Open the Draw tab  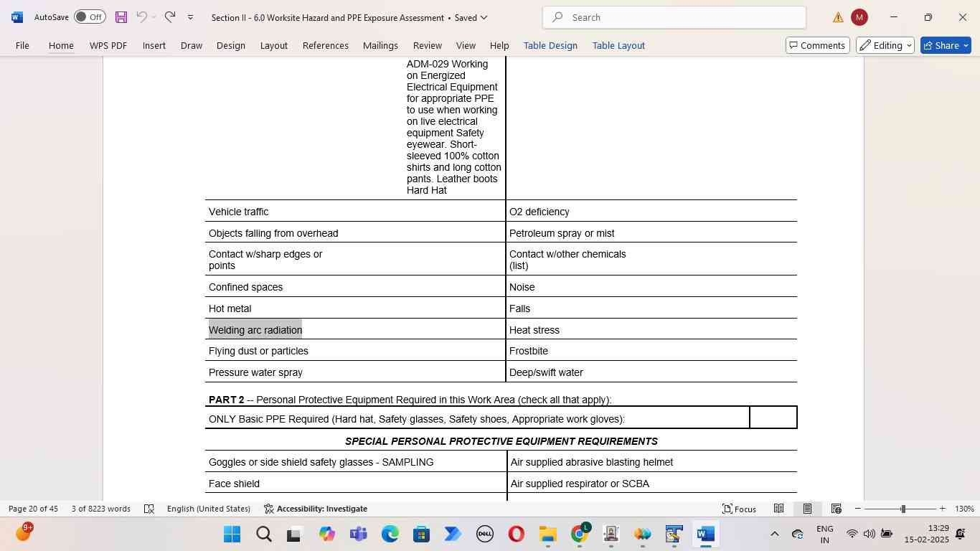192,45
